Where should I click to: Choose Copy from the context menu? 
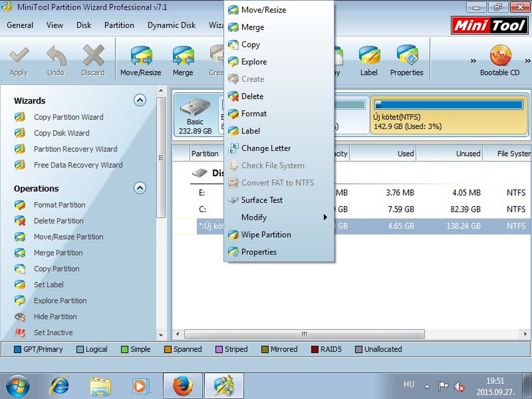(279, 44)
